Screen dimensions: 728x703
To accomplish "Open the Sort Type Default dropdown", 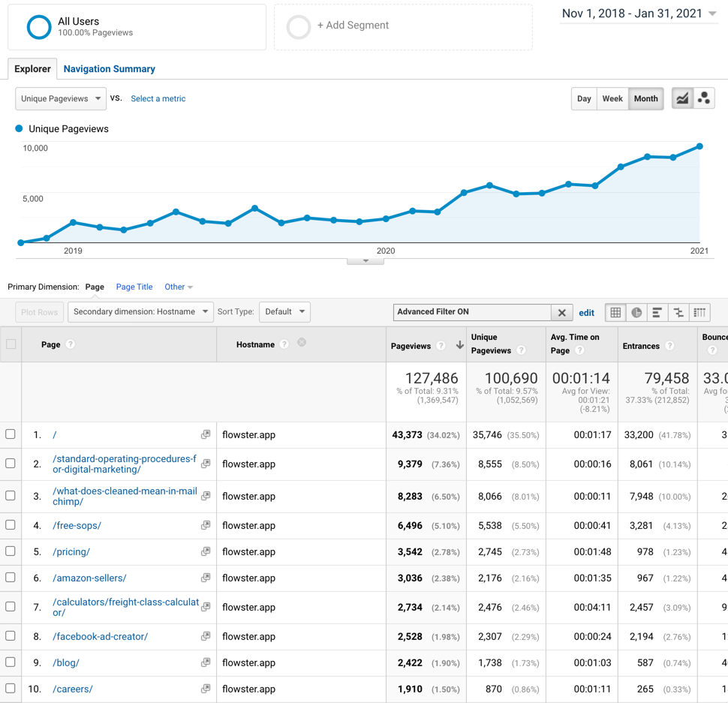I will 284,312.
